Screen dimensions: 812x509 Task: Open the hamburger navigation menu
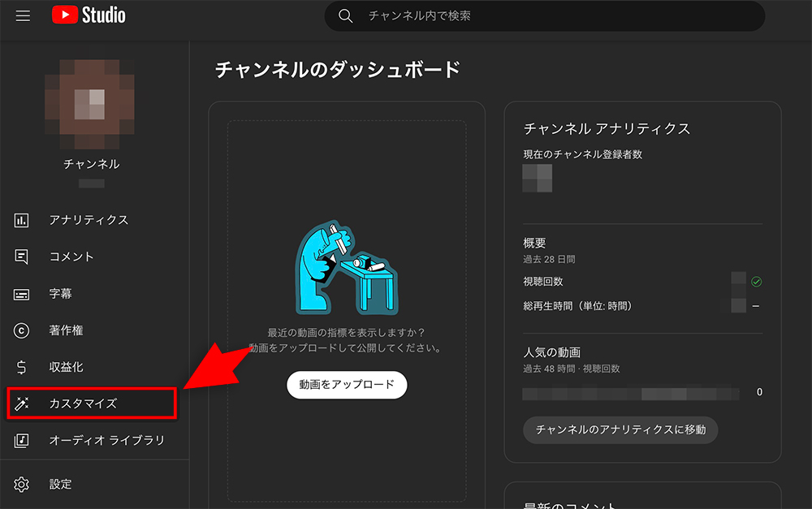point(23,16)
